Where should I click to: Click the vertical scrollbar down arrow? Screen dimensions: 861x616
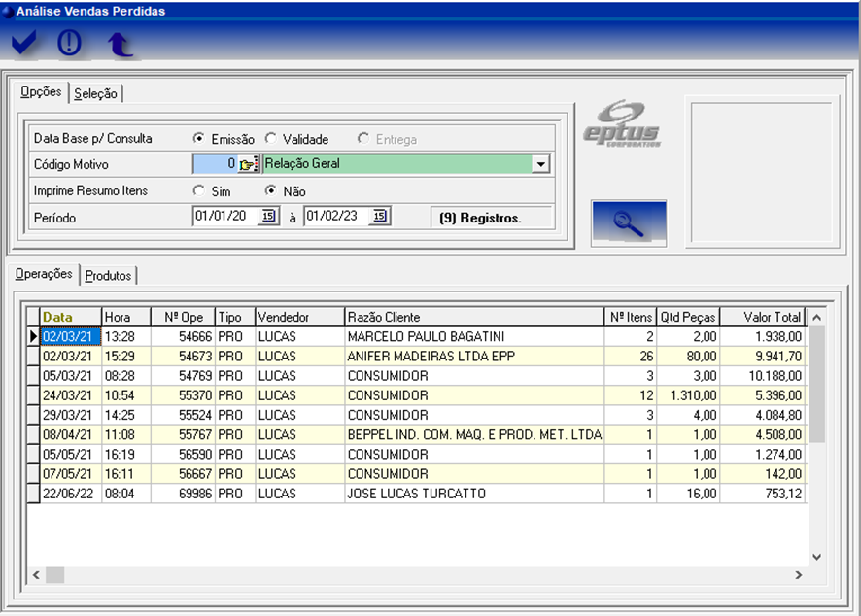816,557
